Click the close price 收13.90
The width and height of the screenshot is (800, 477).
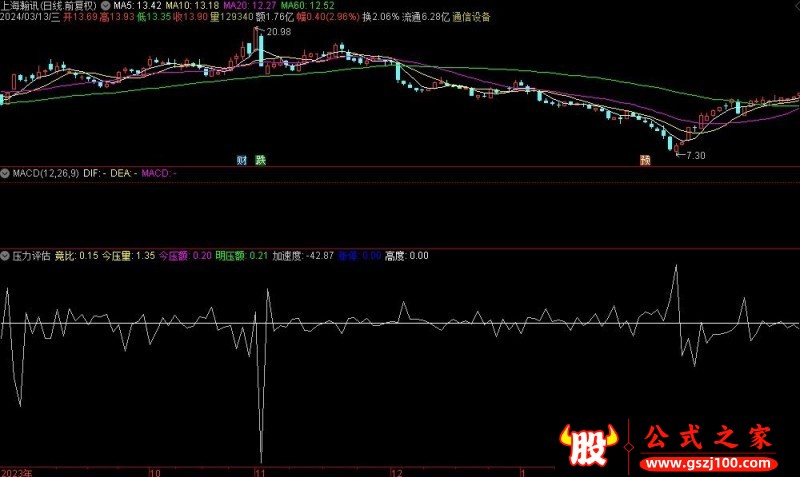[190, 17]
